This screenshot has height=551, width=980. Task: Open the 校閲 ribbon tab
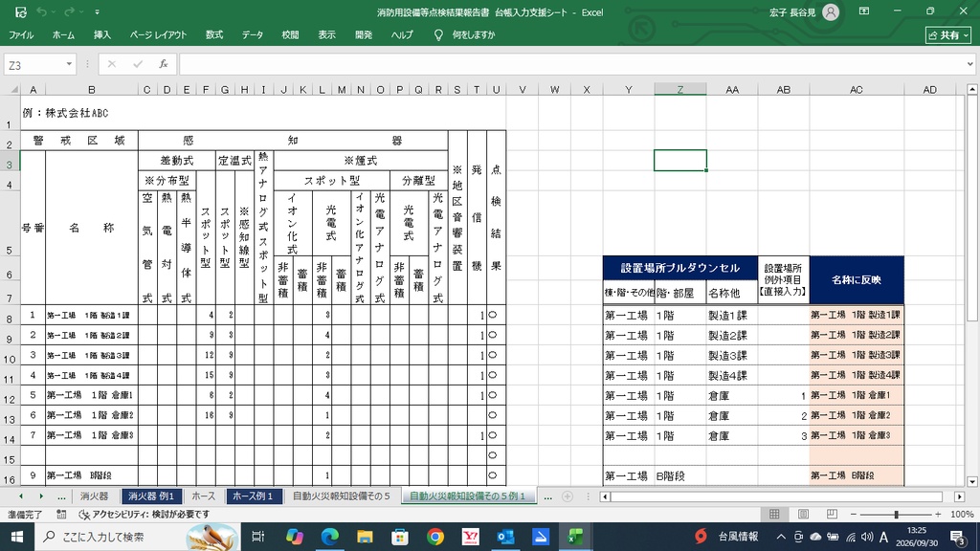[290, 35]
